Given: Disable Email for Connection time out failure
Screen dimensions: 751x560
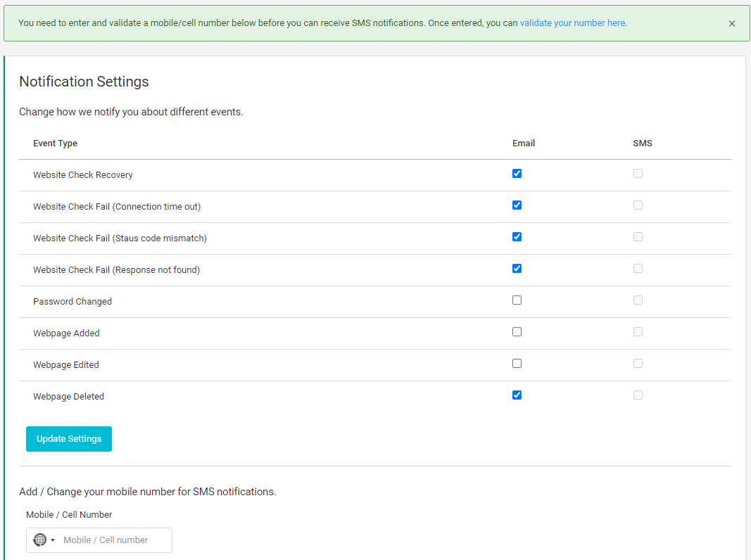Looking at the screenshot, I should coord(517,205).
